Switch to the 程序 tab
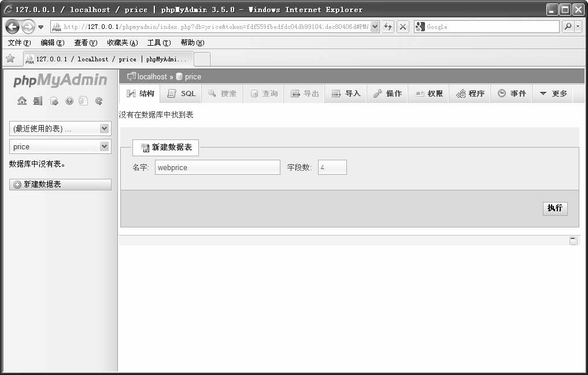Viewport: 588px width, 375px height. coord(470,94)
